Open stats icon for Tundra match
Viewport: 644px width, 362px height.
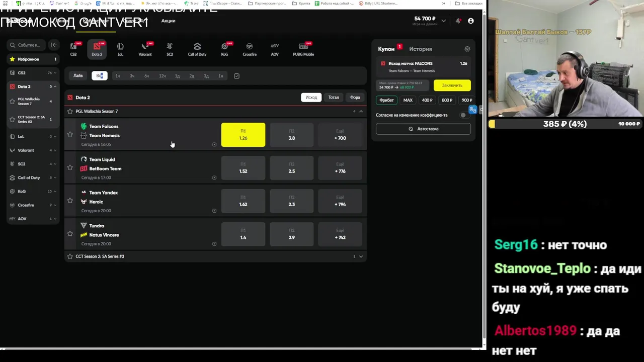pyautogui.click(x=214, y=244)
